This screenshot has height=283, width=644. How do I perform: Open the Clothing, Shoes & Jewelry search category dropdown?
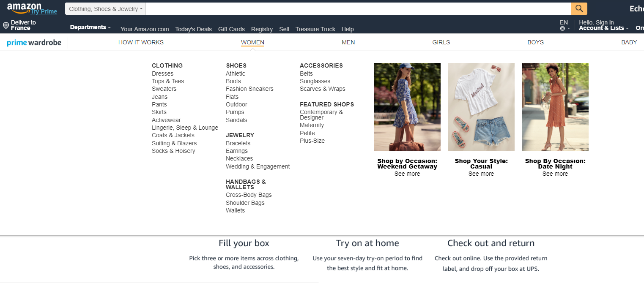coord(105,9)
